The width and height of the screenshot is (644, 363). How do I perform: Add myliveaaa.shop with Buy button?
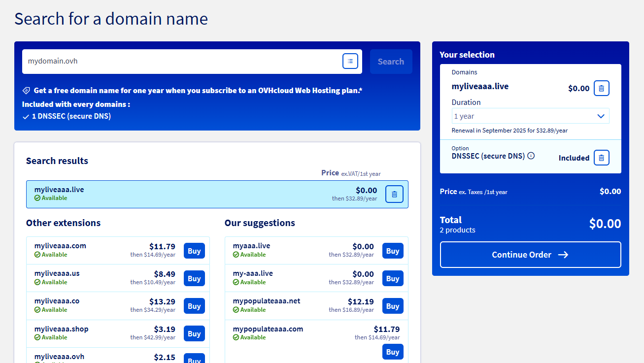click(194, 333)
